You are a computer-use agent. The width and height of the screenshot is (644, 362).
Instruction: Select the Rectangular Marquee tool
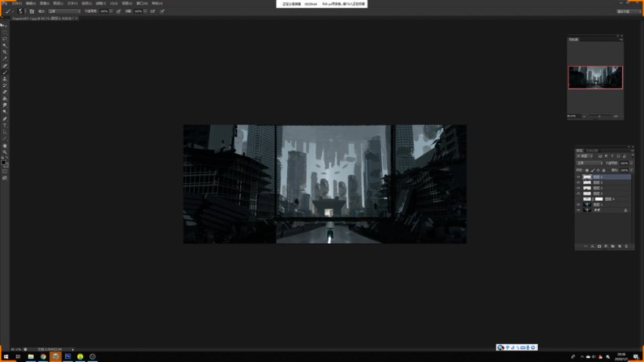5,32
